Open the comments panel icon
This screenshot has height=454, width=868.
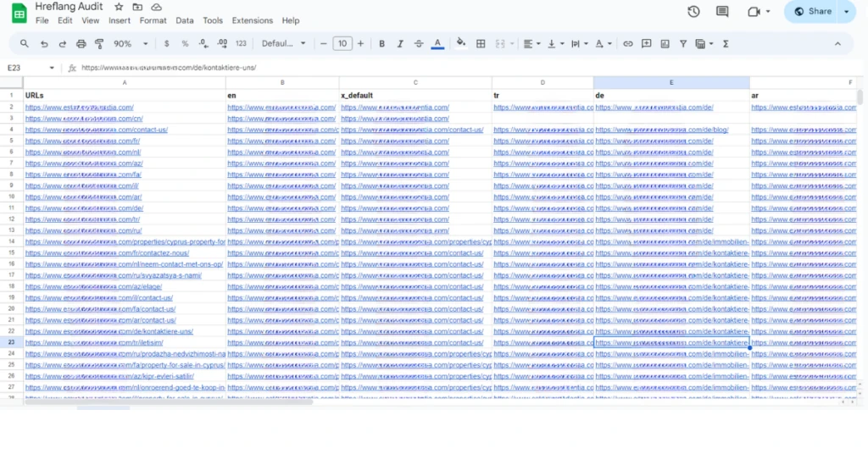[722, 12]
